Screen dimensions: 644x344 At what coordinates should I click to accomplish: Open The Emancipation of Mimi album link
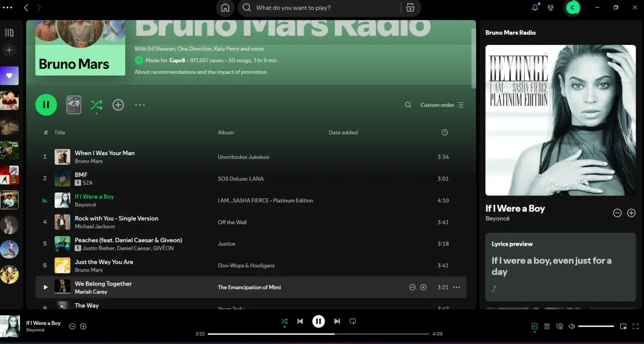pos(249,287)
